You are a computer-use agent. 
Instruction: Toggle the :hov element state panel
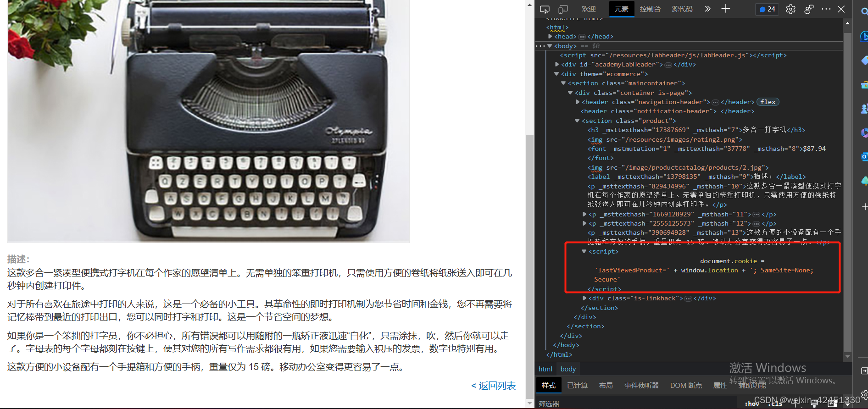(x=751, y=403)
